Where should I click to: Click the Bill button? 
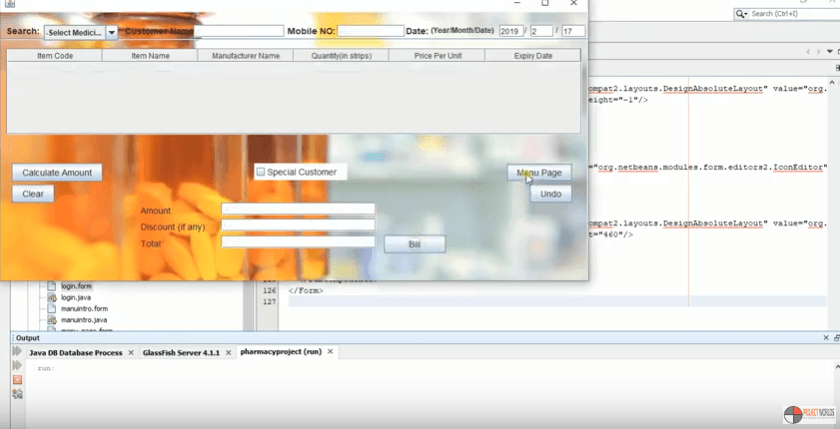(414, 244)
